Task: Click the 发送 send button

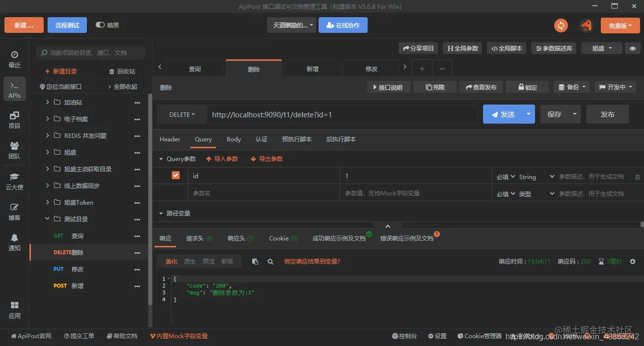Action: 503,114
